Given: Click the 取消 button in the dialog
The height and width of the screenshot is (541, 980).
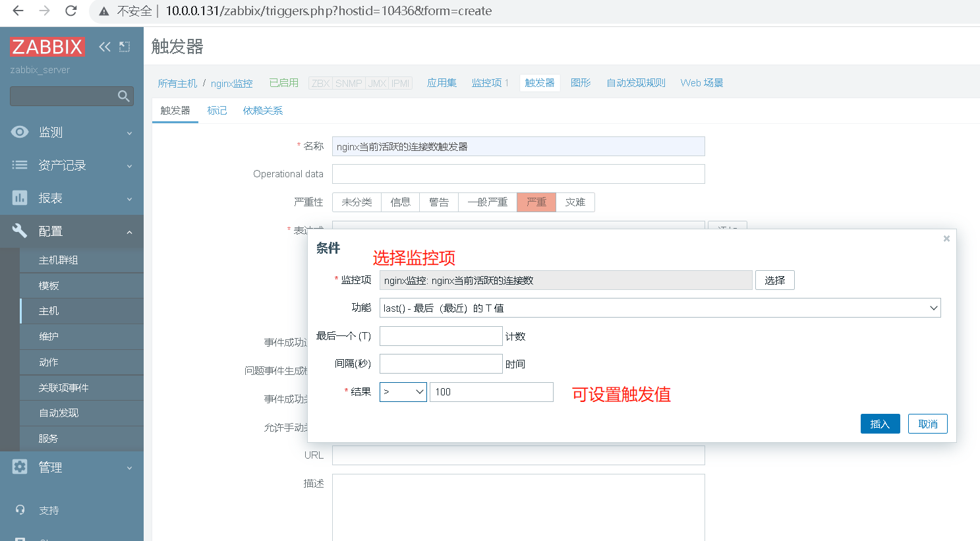Looking at the screenshot, I should (928, 424).
